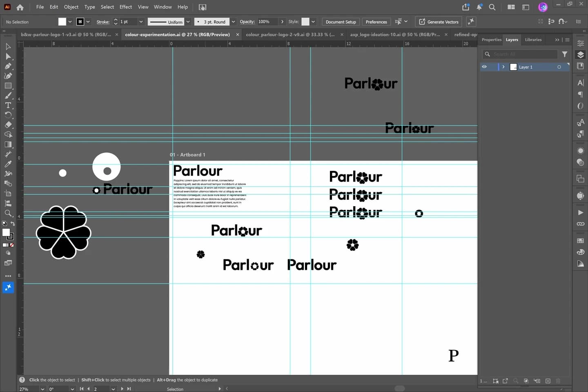Screen dimensions: 588x392
Task: Choose the Rectangle tool
Action: (x=8, y=86)
